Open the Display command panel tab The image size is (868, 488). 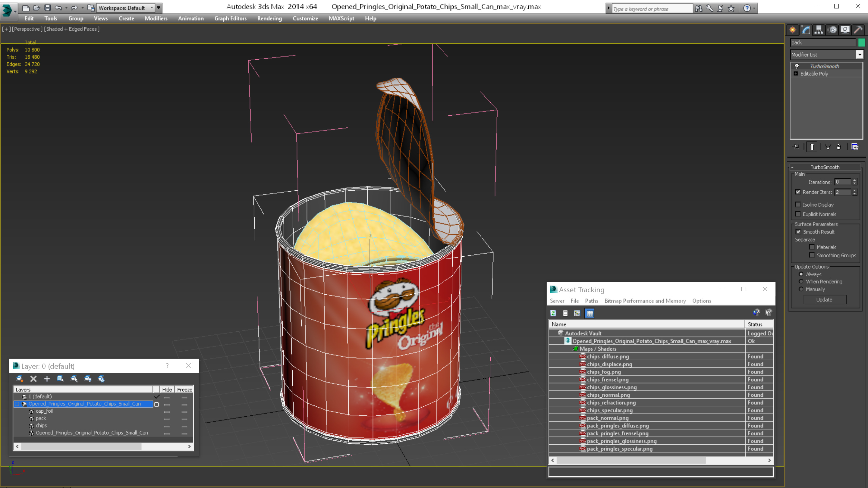tap(845, 30)
